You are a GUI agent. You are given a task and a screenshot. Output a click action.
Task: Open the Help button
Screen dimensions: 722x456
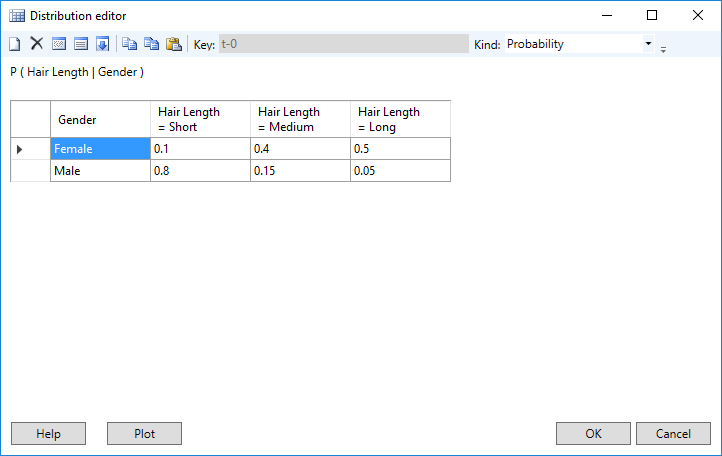48,434
